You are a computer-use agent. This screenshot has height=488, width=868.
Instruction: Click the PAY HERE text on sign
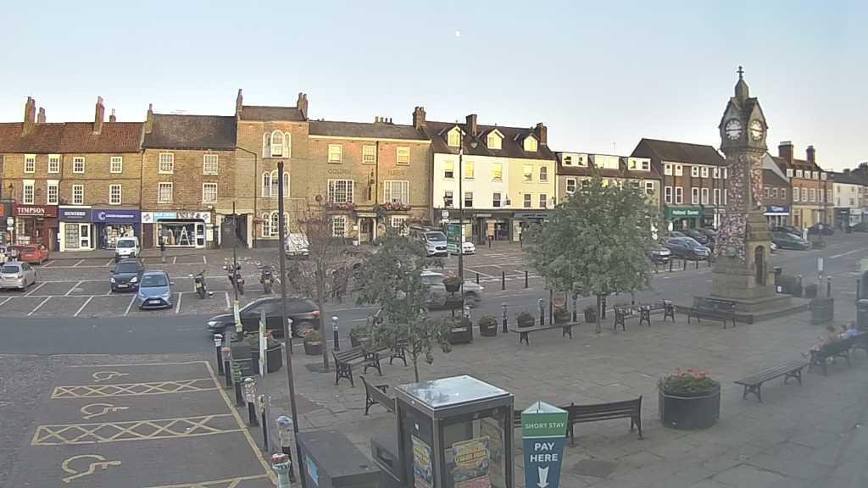pos(544,452)
